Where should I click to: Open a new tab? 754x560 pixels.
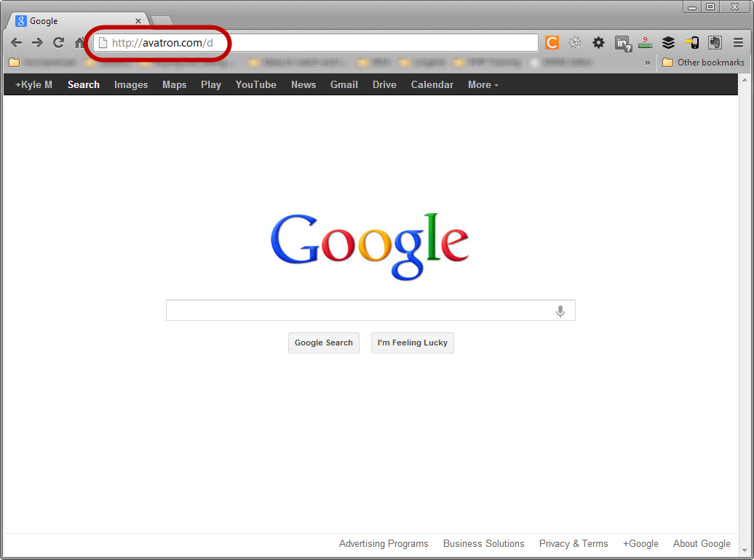pyautogui.click(x=162, y=20)
